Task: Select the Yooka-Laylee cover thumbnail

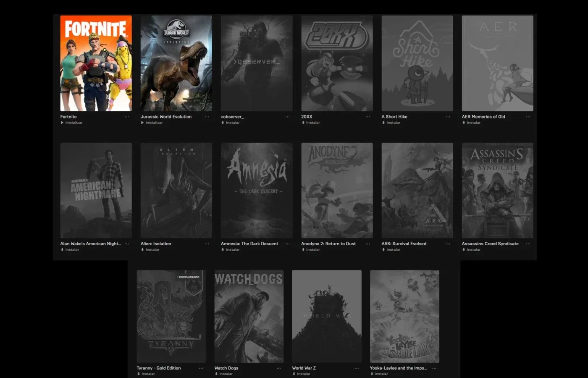Action: [x=404, y=316]
